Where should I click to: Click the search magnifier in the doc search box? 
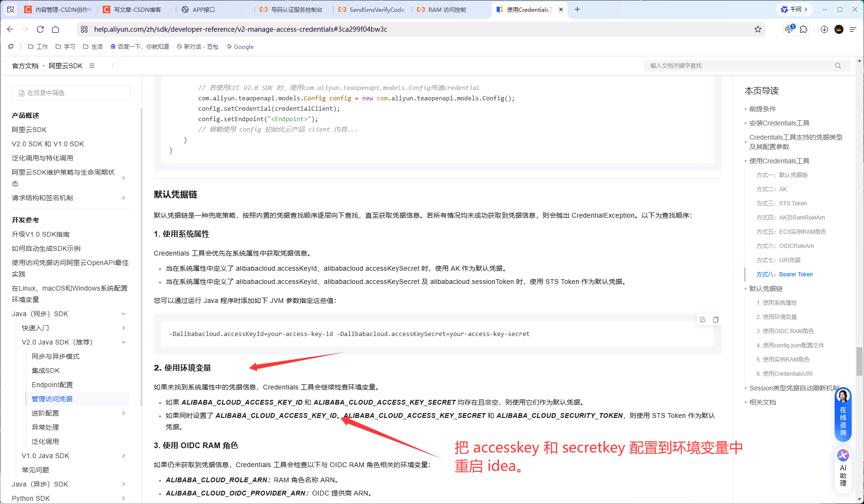838,66
